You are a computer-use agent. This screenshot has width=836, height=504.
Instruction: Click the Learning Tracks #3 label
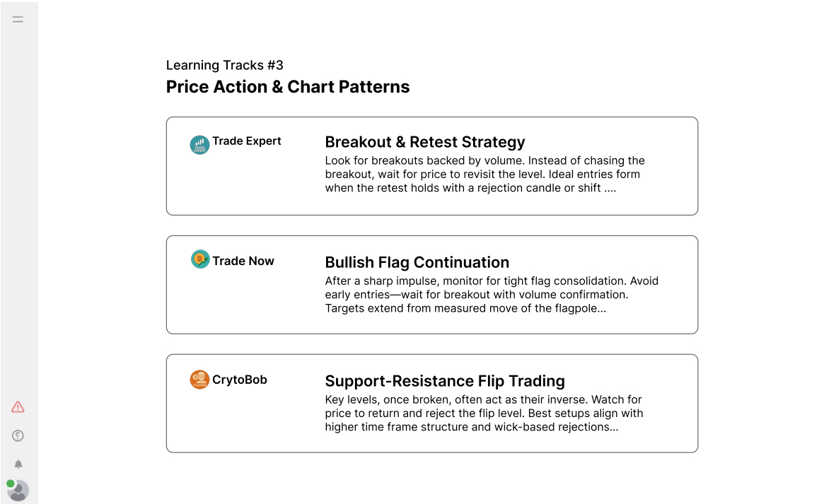coord(224,65)
